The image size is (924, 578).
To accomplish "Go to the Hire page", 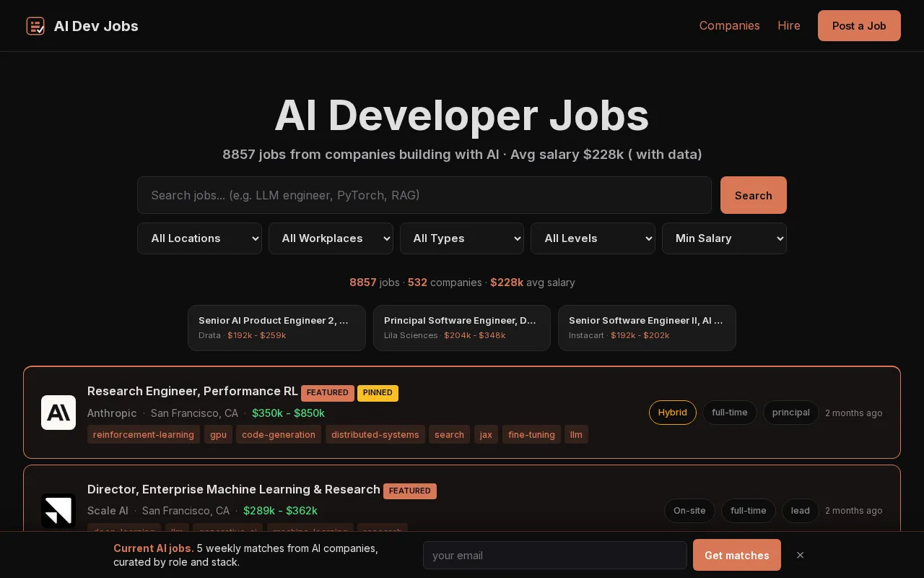I will (x=788, y=26).
